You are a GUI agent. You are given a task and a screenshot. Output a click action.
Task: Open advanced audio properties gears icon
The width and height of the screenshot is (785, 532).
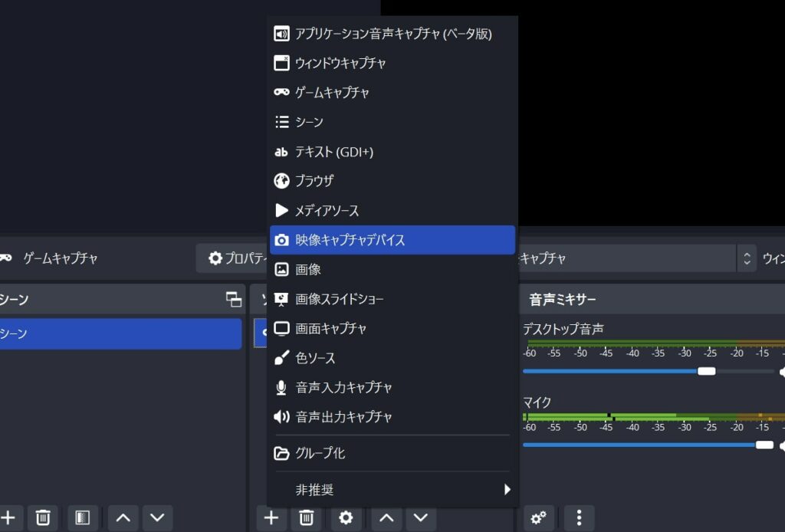pos(539,517)
